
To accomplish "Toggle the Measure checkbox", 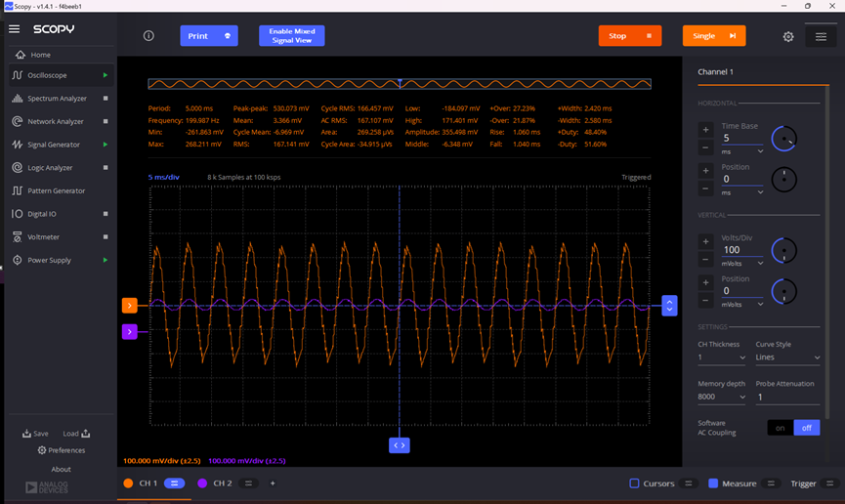I will click(713, 483).
